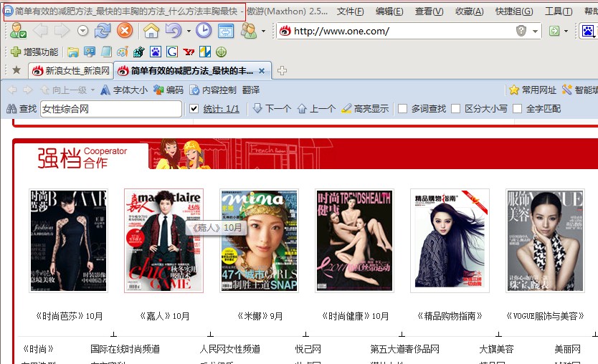The image size is (598, 364).
Task: Launch the paint palette icon
Action: pyautogui.click(x=123, y=52)
